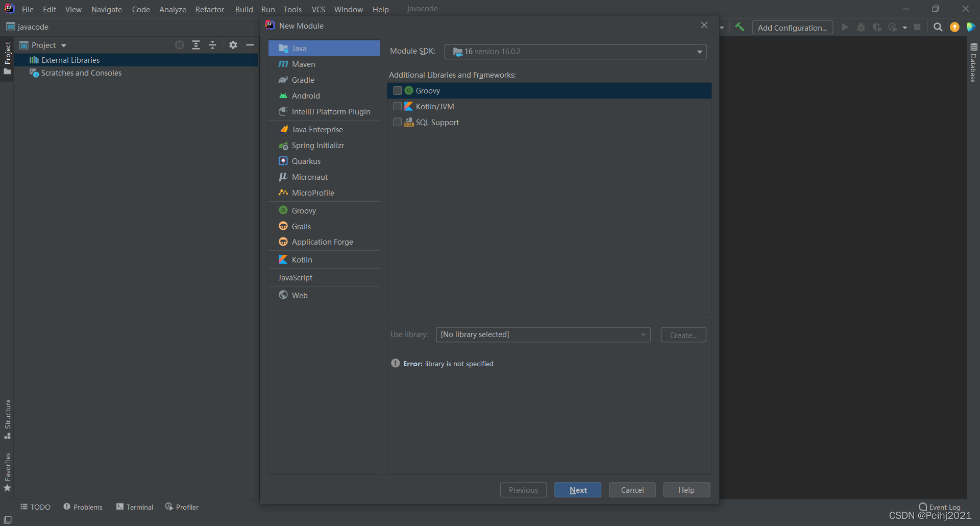
Task: Expand all in Project panel
Action: [x=196, y=45]
